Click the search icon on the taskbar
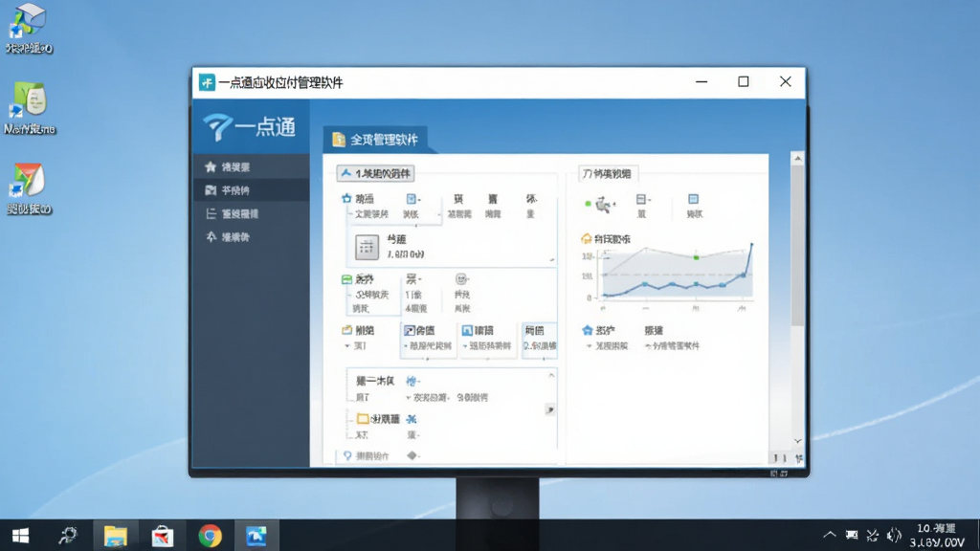This screenshot has height=551, width=980. pyautogui.click(x=68, y=536)
